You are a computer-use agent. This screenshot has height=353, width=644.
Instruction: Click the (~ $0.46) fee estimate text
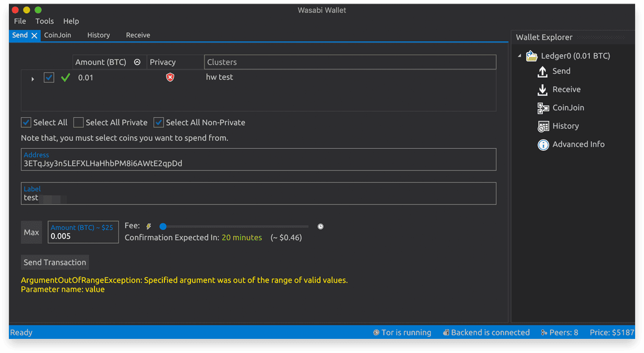(x=286, y=238)
